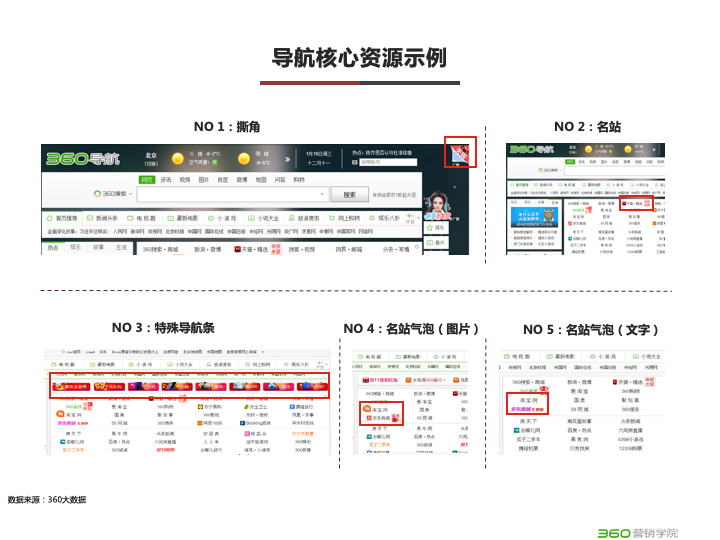Click the 天猫 icon link in NO 1 site row

(x=238, y=249)
